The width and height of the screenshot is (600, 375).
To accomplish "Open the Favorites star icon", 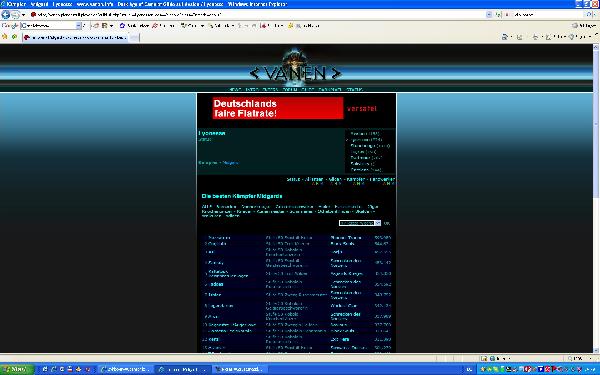I will [x=5, y=37].
